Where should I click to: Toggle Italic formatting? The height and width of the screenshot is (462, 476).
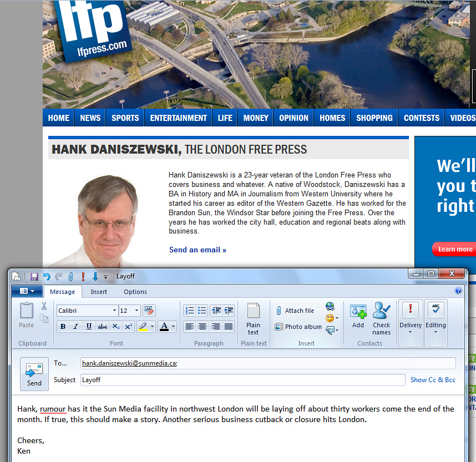pos(75,327)
